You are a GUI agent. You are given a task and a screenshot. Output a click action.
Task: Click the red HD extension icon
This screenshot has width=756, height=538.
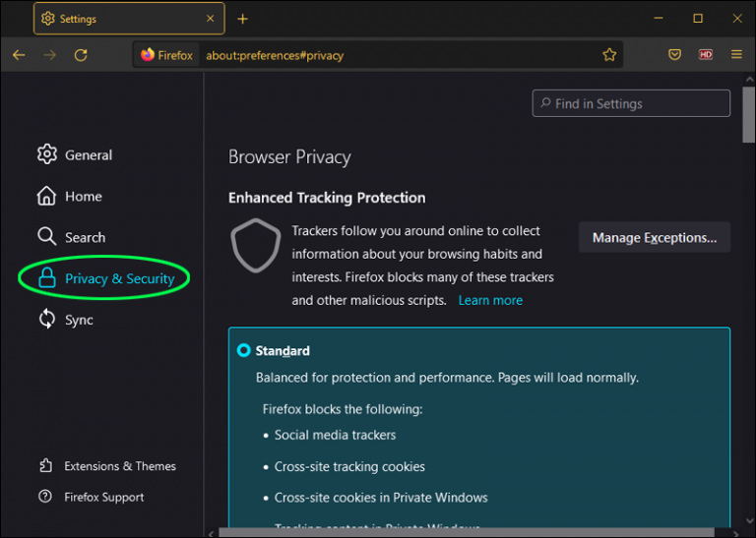point(706,55)
